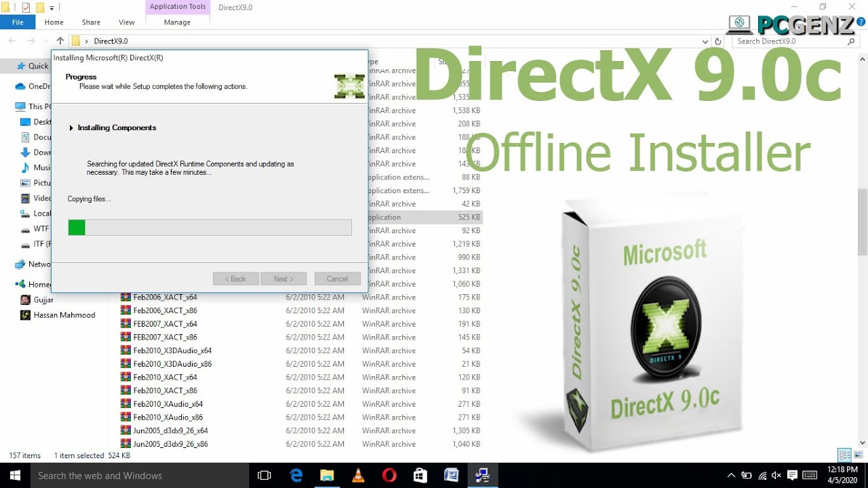The width and height of the screenshot is (868, 488).
Task: Launch Microsoft Edge from taskbar
Action: 296,476
